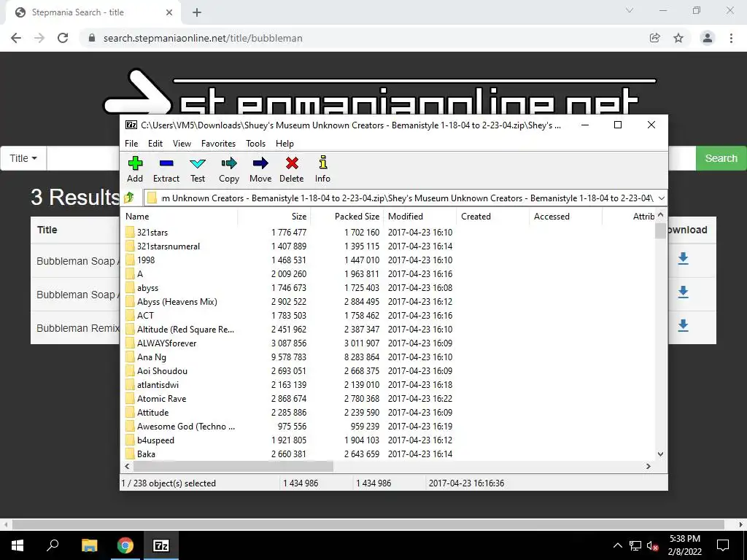Switch to Chrome on the taskbar
The height and width of the screenshot is (560, 747).
coord(125,545)
